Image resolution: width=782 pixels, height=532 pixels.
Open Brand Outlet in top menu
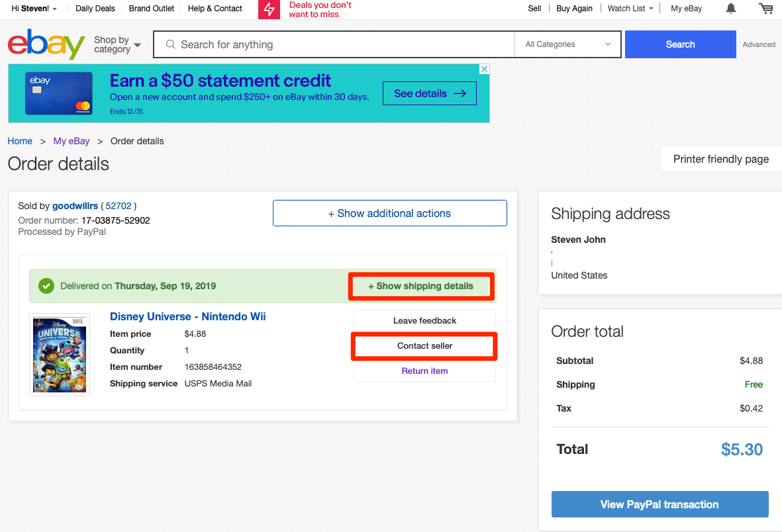(152, 9)
